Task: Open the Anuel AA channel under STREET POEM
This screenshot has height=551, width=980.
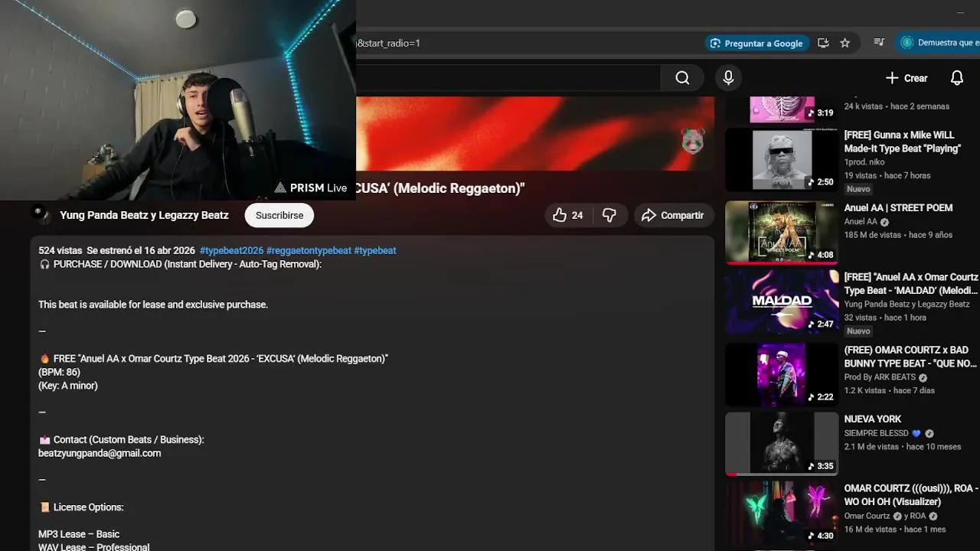Action: click(861, 222)
